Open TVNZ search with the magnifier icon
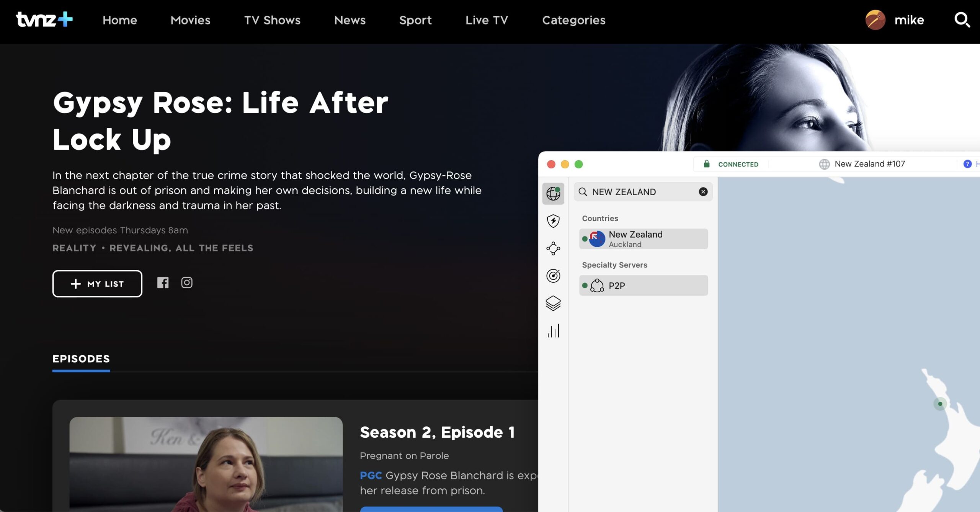Viewport: 980px width, 512px height. coord(962,20)
